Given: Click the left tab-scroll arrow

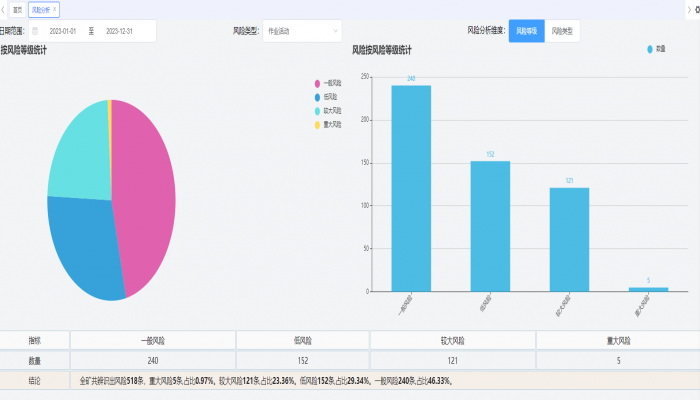Looking at the screenshot, I should [x=3, y=9].
